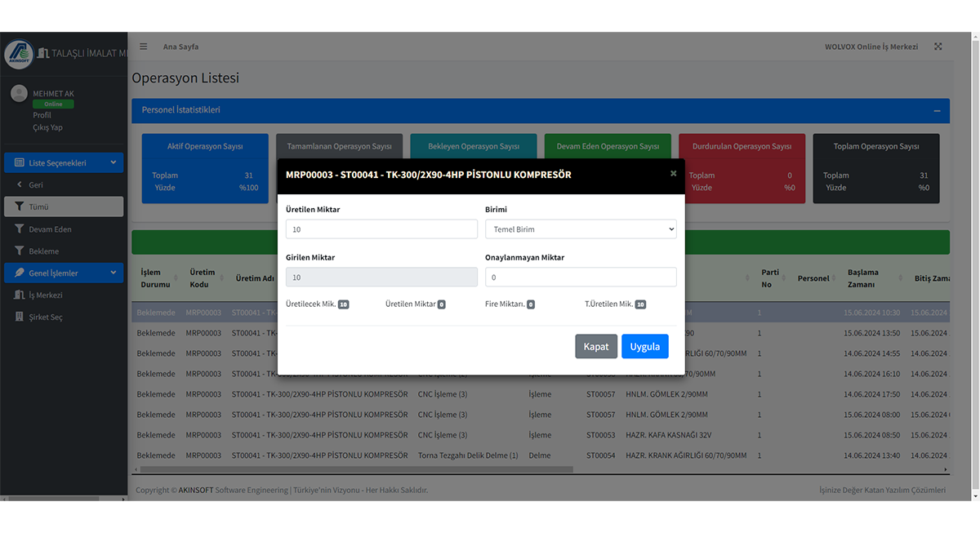This screenshot has width=980, height=533.
Task: Click the Profil link under user name
Action: pyautogui.click(x=42, y=116)
